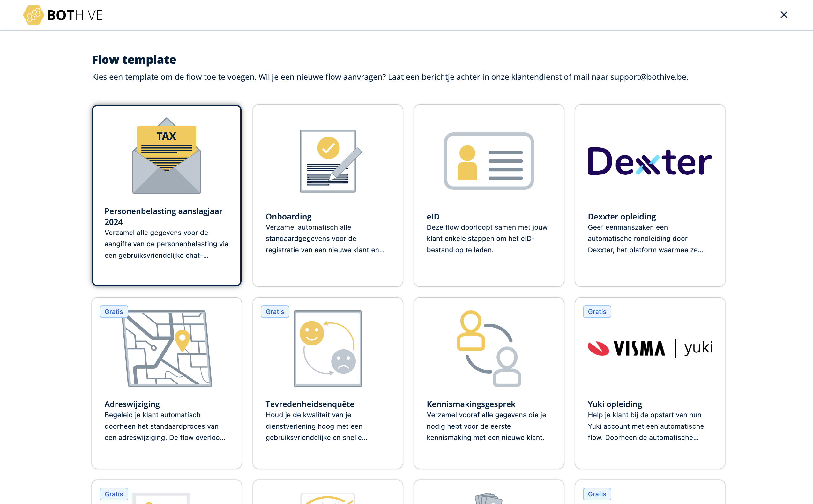Click the Visma yuki logo
The width and height of the screenshot is (813, 504).
pos(649,348)
